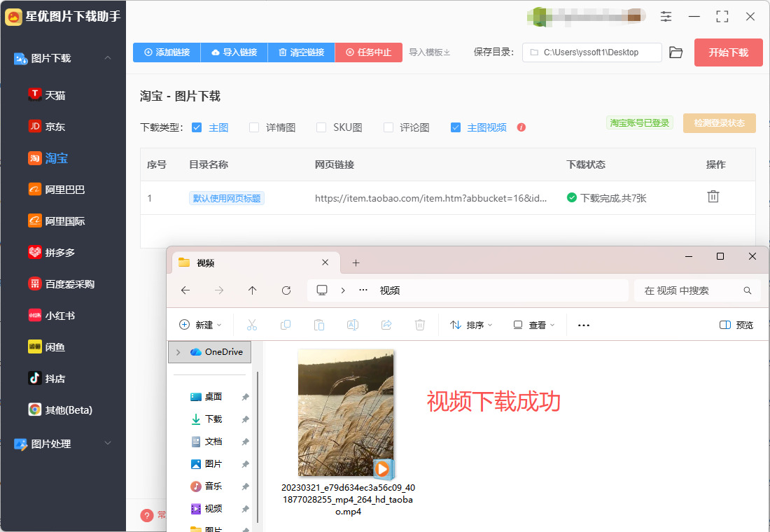This screenshot has height=532, width=770.
Task: Open 小红书 platform entry
Action: (x=51, y=316)
